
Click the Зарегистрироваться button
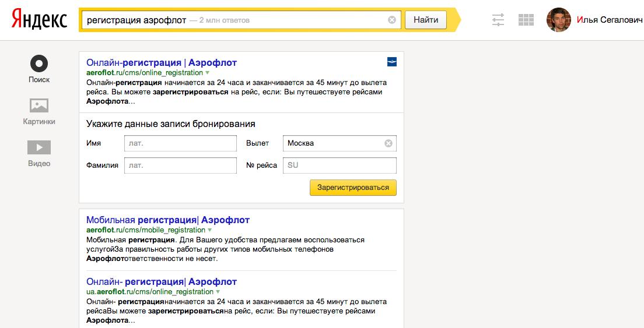point(353,188)
